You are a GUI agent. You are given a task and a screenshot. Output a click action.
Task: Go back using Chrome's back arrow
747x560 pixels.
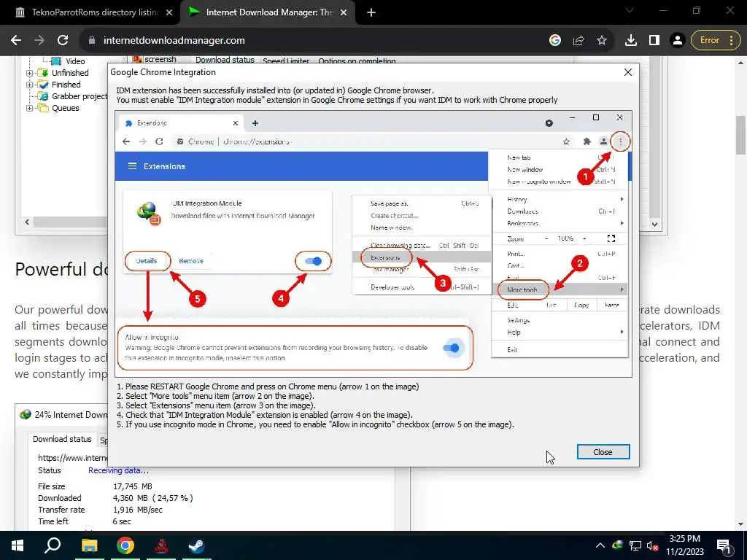coord(16,41)
